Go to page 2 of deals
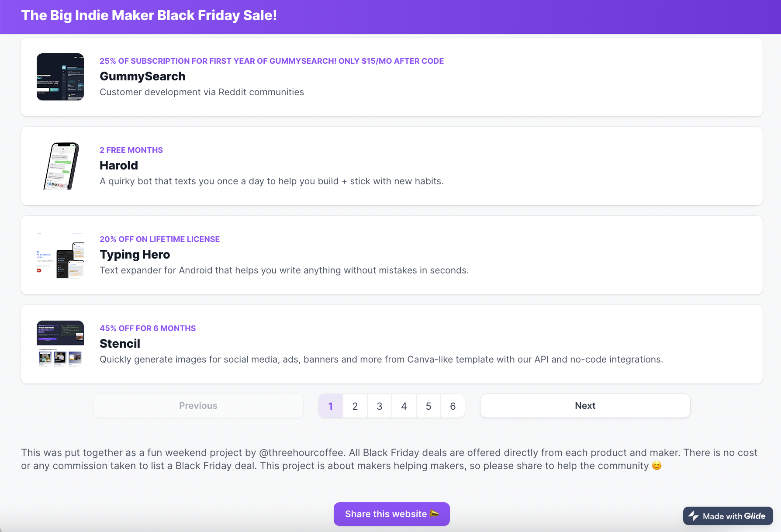The width and height of the screenshot is (781, 532). click(x=355, y=405)
